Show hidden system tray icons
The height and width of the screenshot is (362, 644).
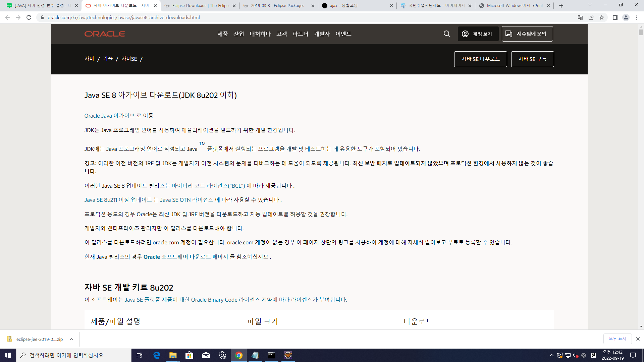pyautogui.click(x=551, y=355)
